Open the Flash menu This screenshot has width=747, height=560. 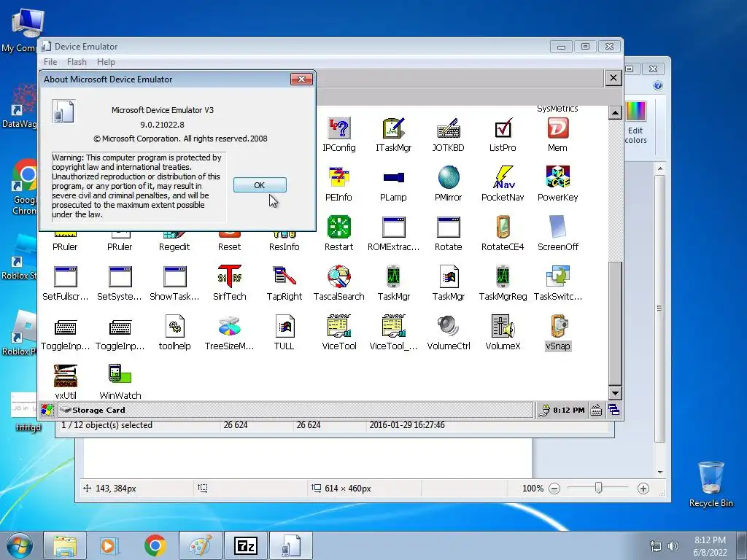pyautogui.click(x=77, y=62)
